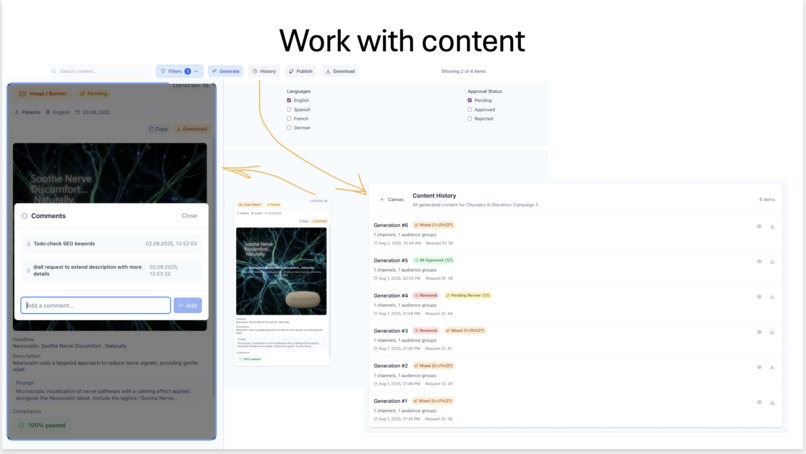Download Generation #2 using download icon
806x454 pixels.
772,367
